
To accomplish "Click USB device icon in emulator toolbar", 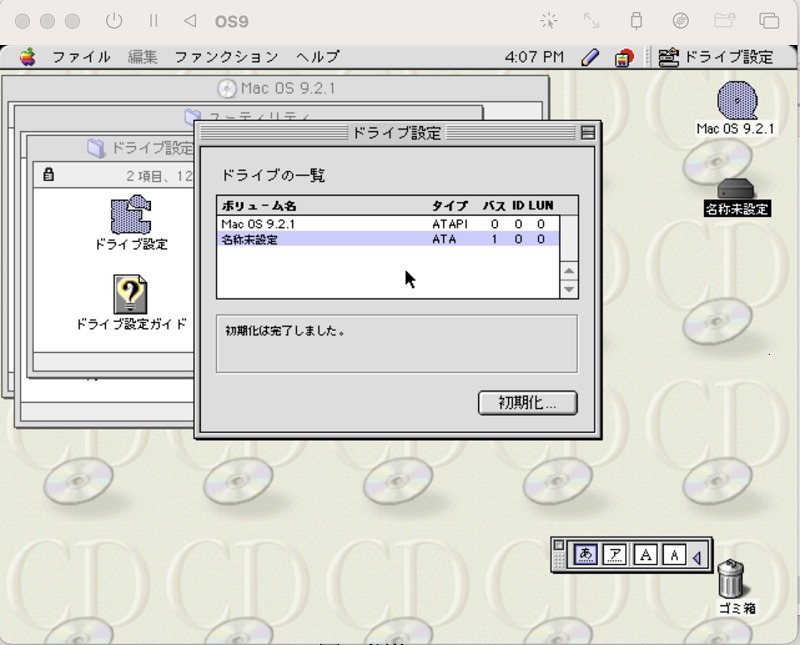I will click(636, 21).
